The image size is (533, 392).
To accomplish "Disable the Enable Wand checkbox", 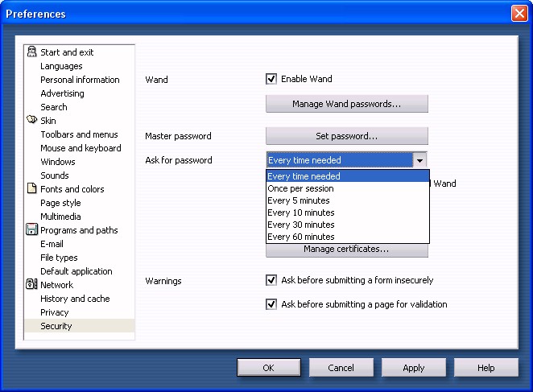I will coord(271,79).
